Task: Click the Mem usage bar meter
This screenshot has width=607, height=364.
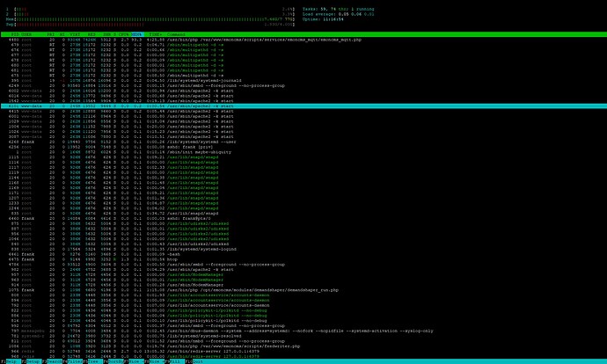Action: pos(150,19)
